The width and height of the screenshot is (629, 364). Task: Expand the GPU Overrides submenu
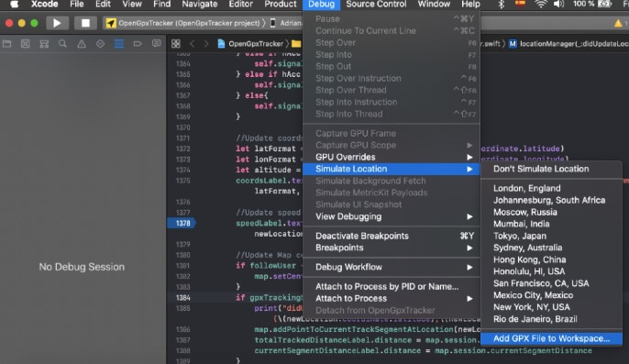click(x=392, y=157)
